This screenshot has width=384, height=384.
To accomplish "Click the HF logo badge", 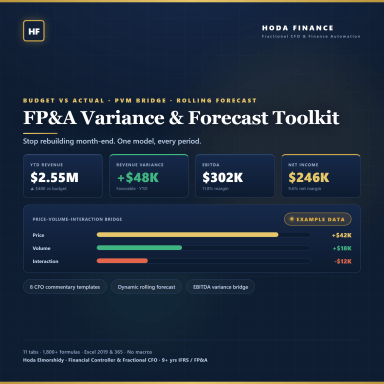I will coord(34,31).
